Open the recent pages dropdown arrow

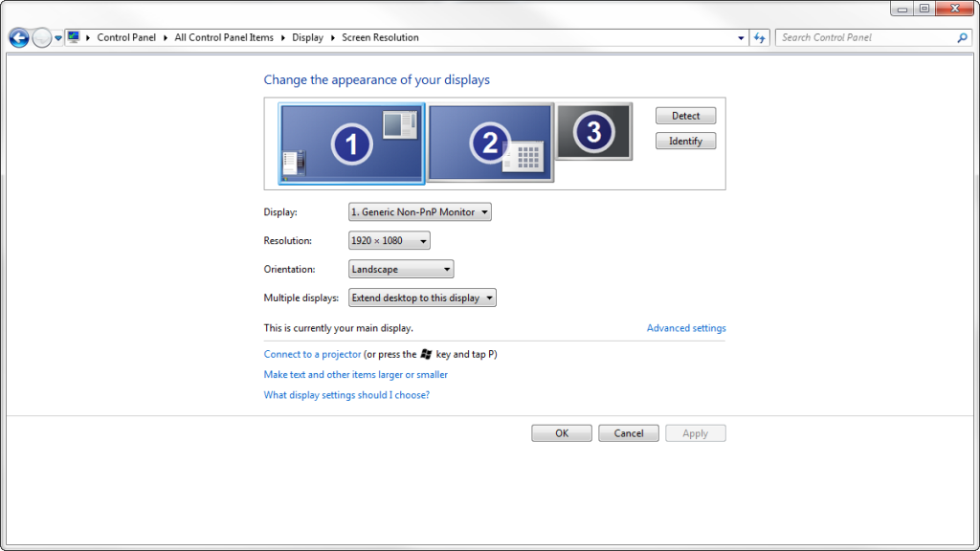[58, 38]
